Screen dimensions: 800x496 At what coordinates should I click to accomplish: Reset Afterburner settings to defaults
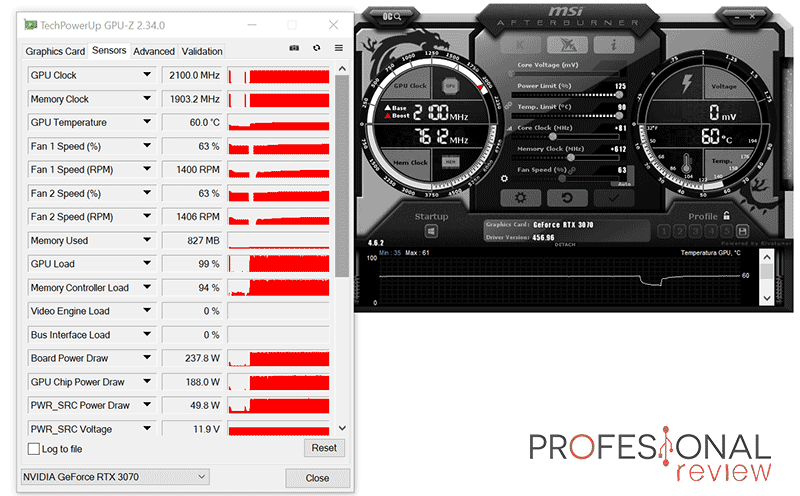coord(567,197)
